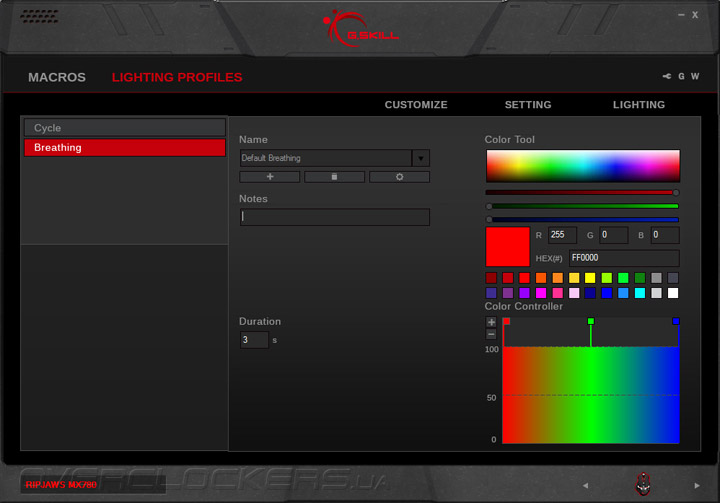720x503 pixels.
Task: Choose the pale pink palette swatch
Action: pos(574,293)
